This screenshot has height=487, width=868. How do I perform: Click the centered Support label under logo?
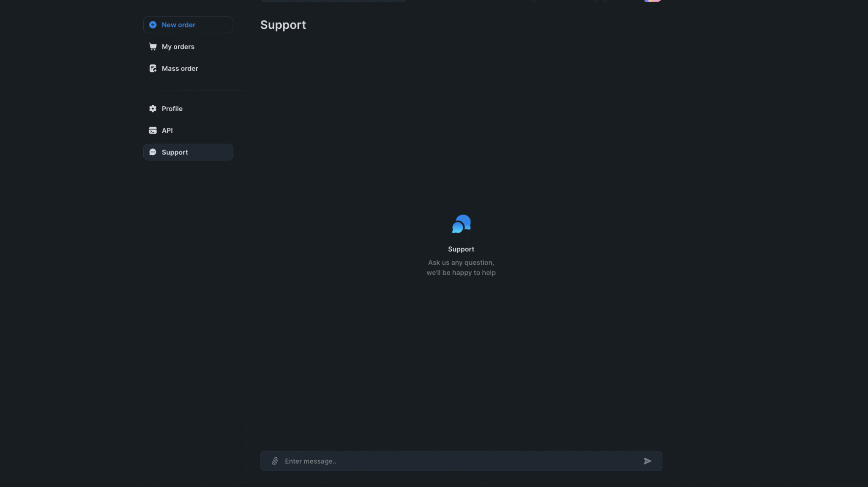(x=461, y=249)
